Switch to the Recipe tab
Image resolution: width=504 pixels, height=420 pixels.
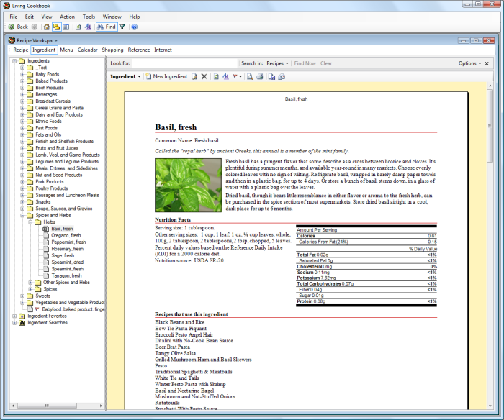pyautogui.click(x=21, y=50)
